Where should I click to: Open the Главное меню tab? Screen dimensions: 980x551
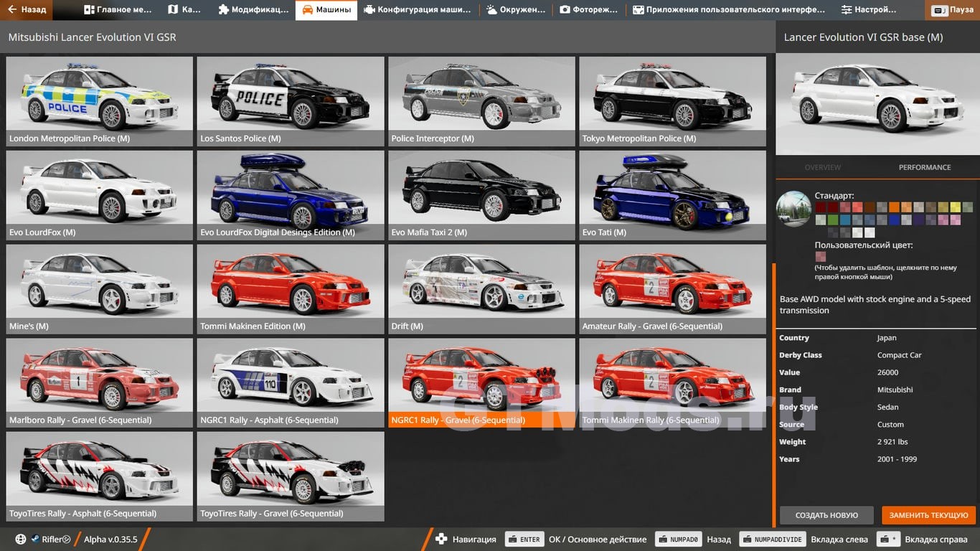click(118, 10)
